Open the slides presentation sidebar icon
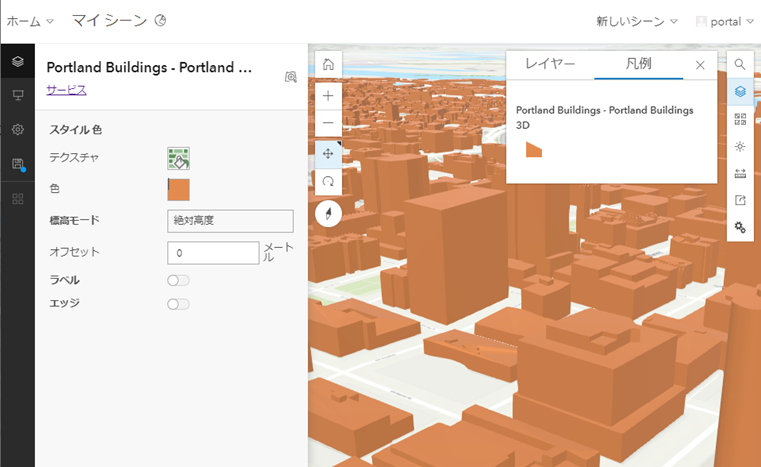This screenshot has width=761, height=467. click(17, 95)
